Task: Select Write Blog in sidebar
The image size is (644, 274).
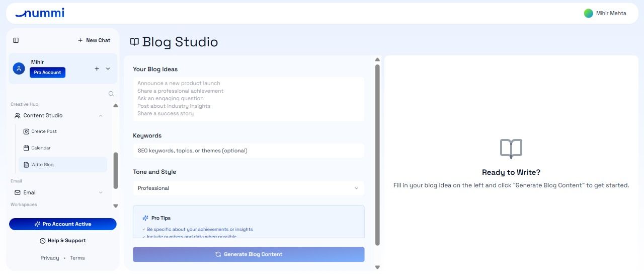Action: tap(63, 165)
